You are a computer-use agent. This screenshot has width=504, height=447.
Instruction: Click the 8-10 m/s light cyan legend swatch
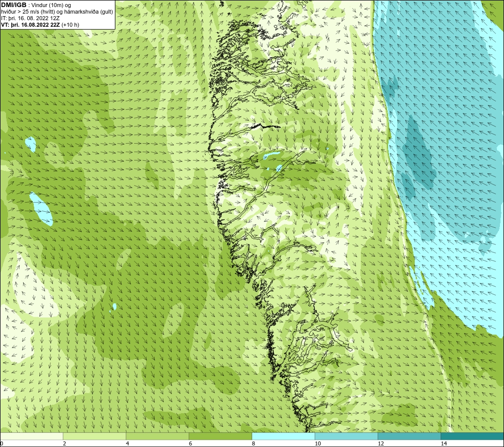coord(283,436)
